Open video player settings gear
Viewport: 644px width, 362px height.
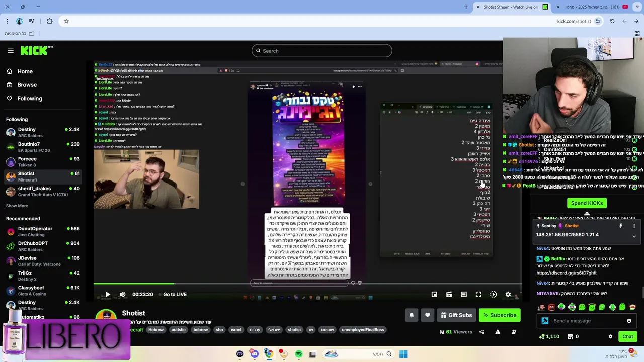click(x=508, y=294)
